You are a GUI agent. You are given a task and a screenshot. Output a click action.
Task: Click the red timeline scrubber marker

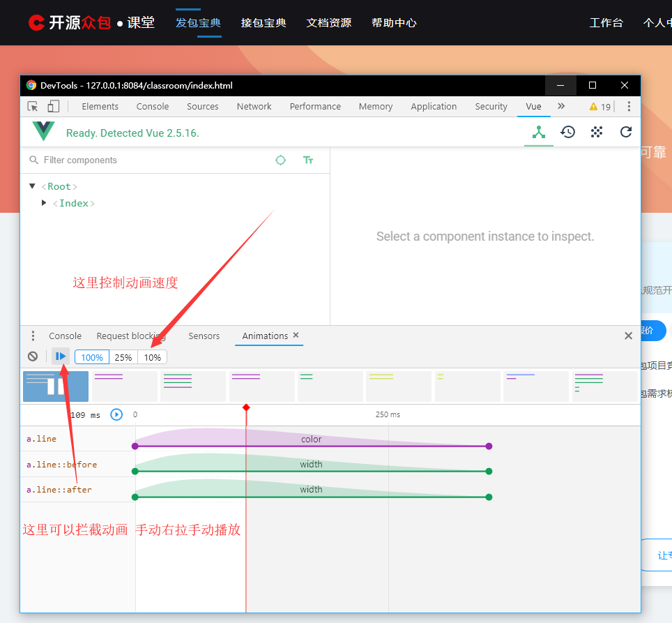246,407
